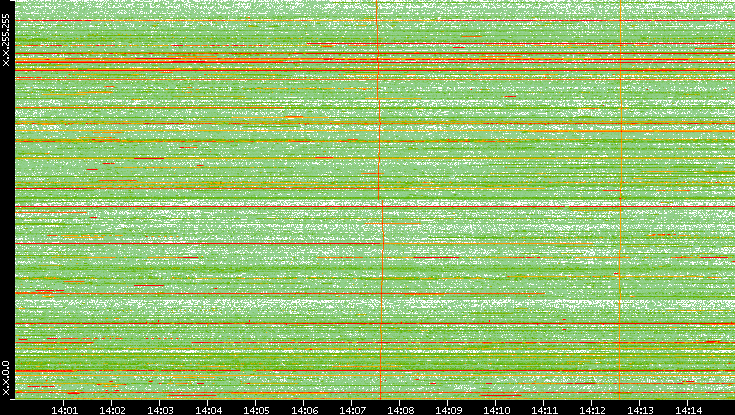
Task: Click the 14:12 time axis label
Action: click(592, 410)
